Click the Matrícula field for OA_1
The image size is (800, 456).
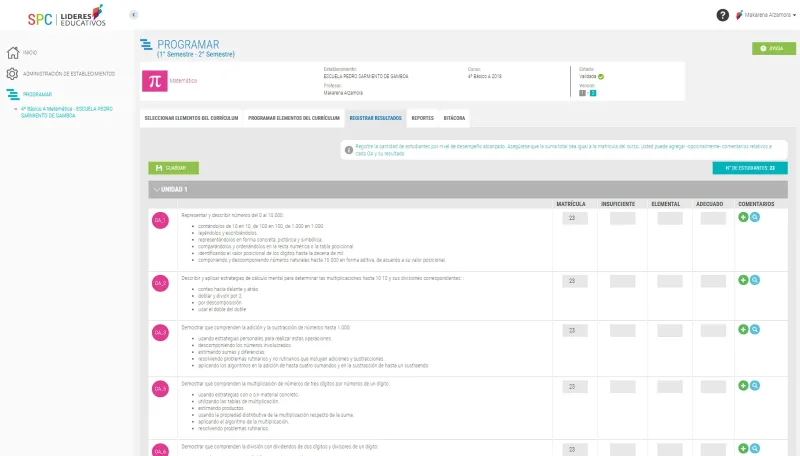(575, 218)
